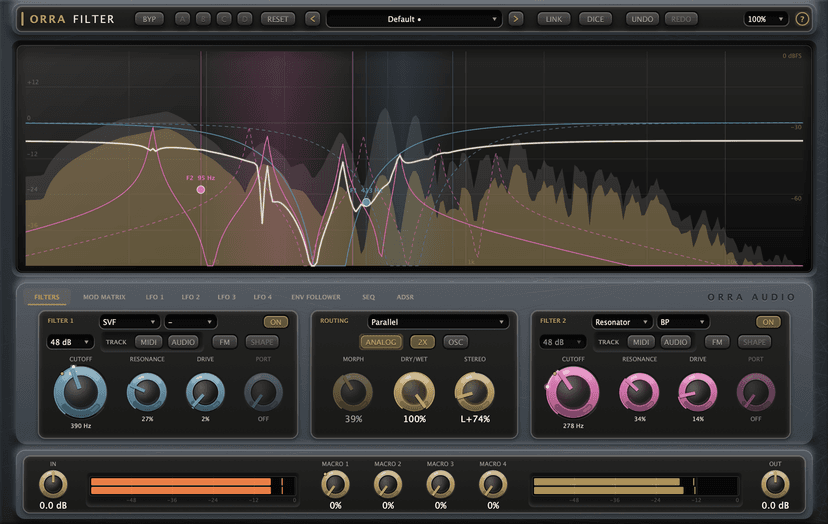The height and width of the screenshot is (524, 828).
Task: Select the Filter 2 port knob
Action: (756, 392)
